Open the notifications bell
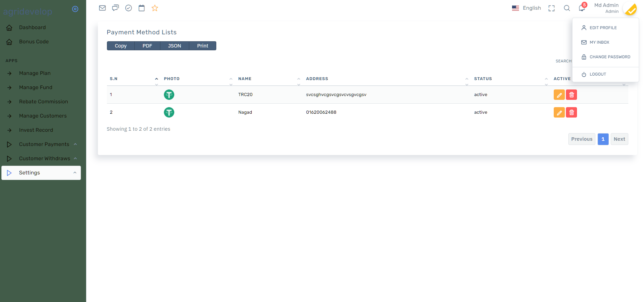Screen dimensions: 644x302 tap(582, 8)
